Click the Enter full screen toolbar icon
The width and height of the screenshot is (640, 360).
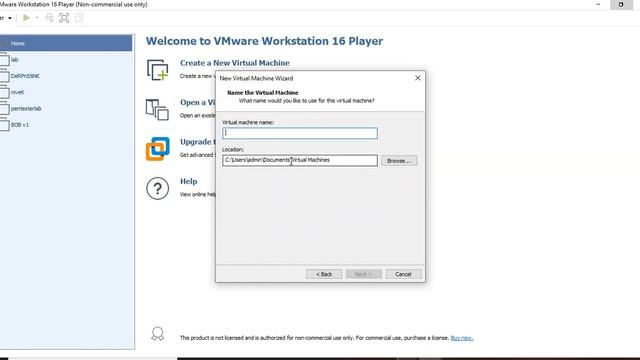click(x=64, y=18)
